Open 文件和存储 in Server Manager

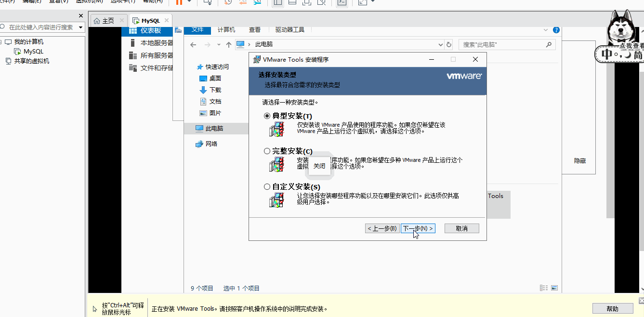(151, 68)
